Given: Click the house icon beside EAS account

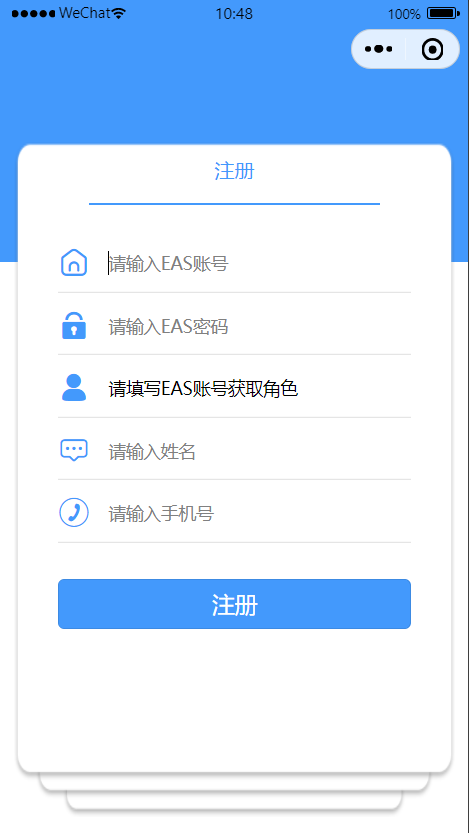Looking at the screenshot, I should pyautogui.click(x=74, y=262).
